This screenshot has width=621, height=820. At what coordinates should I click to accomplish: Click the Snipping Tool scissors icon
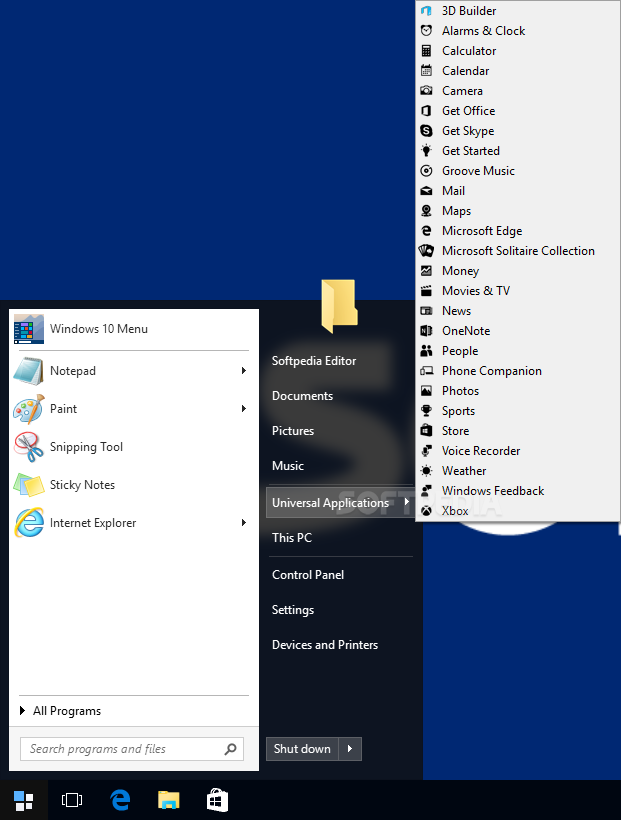click(29, 447)
